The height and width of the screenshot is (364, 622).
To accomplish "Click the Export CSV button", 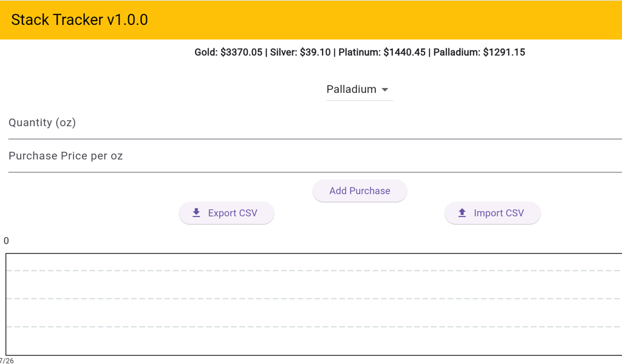I will pos(226,213).
